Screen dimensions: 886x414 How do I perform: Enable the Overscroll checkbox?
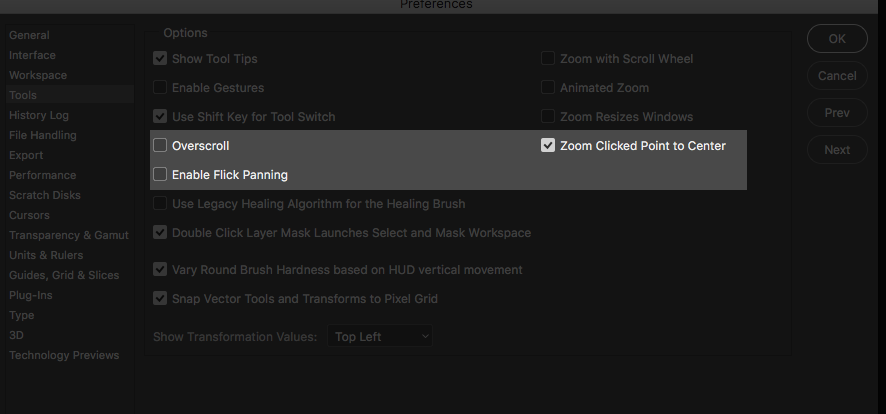point(160,146)
